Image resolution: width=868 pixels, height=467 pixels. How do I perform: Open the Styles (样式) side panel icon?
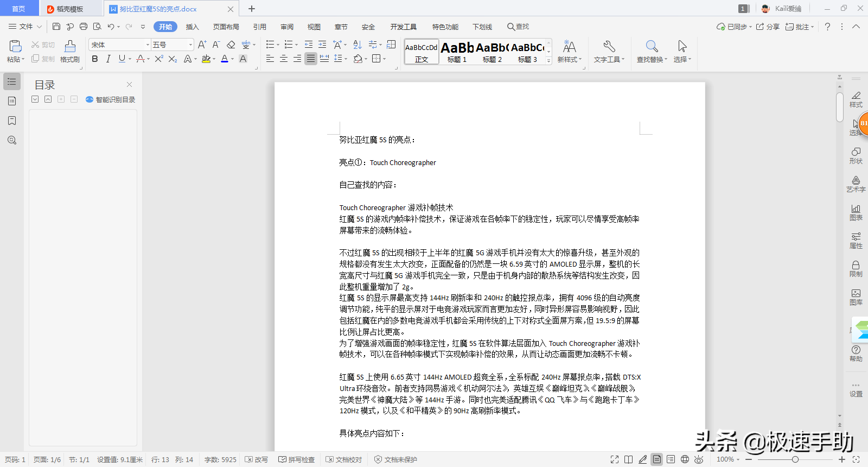[x=856, y=99]
